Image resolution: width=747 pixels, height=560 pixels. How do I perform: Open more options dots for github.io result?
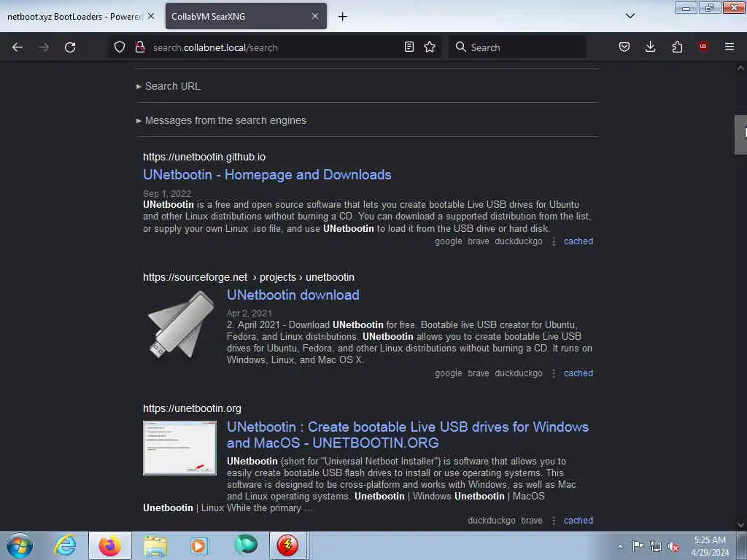tap(553, 241)
